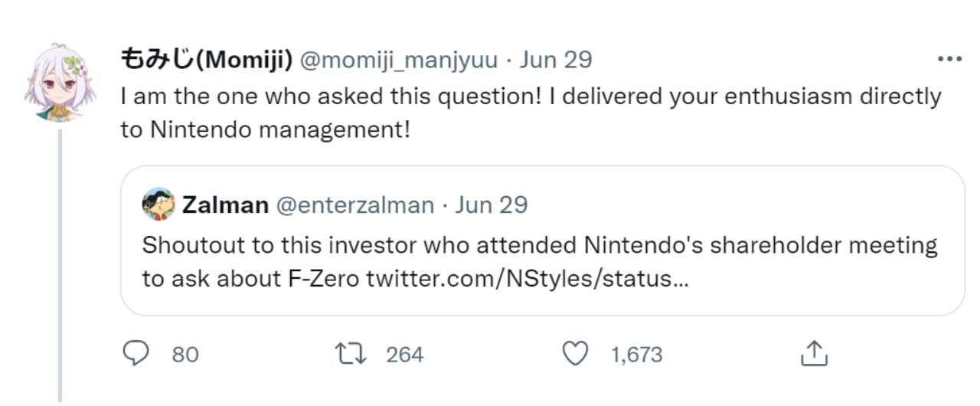Click the reply speech bubble icon

[x=136, y=354]
